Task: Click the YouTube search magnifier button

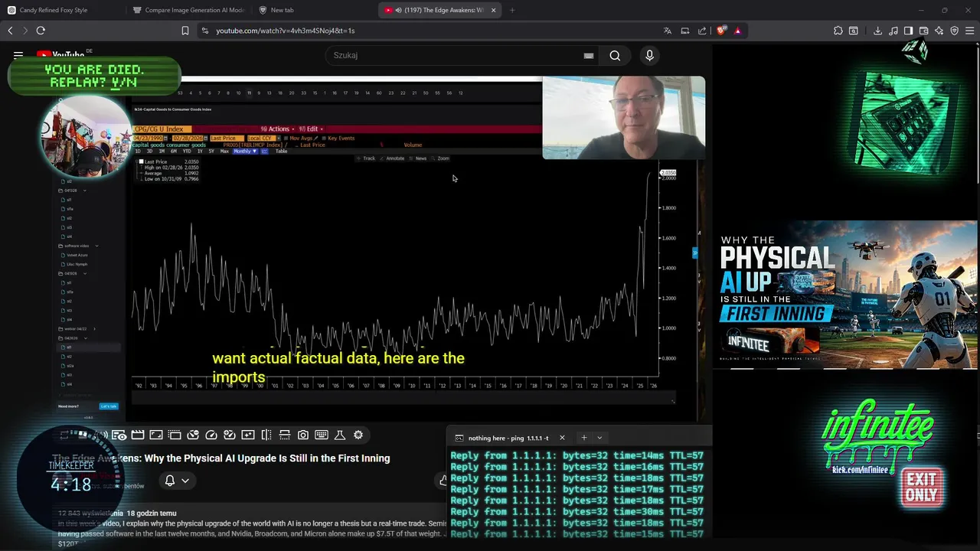Action: [615, 55]
